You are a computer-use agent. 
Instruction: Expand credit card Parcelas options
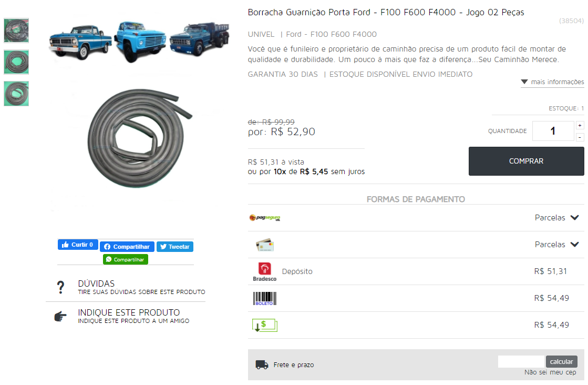557,245
